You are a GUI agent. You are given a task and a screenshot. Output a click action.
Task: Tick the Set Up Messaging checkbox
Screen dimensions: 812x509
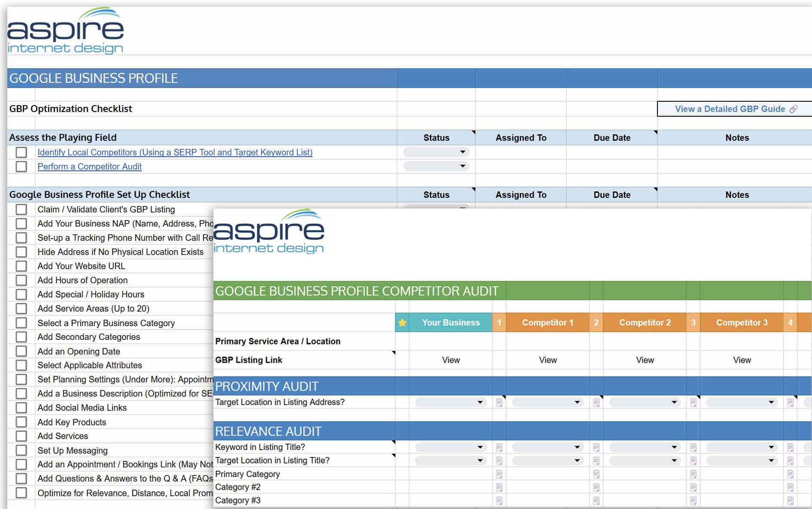tap(21, 450)
